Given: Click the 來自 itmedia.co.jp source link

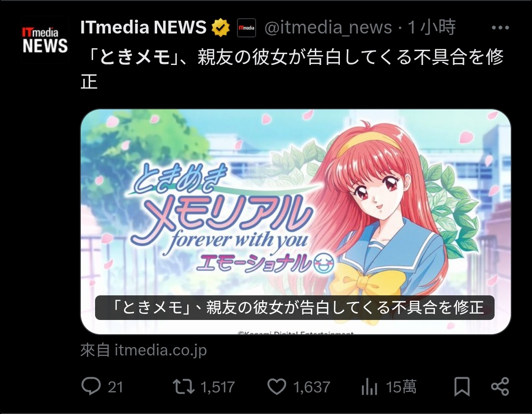Looking at the screenshot, I should (143, 350).
